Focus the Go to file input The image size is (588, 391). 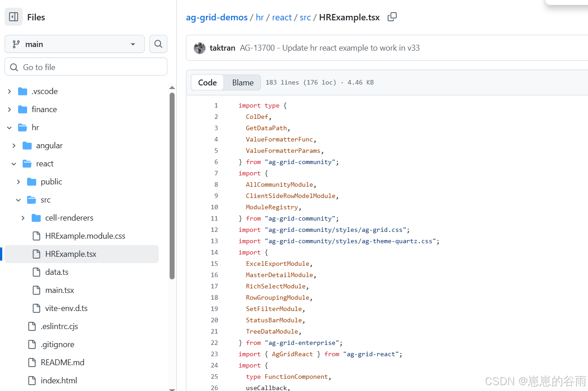click(86, 67)
